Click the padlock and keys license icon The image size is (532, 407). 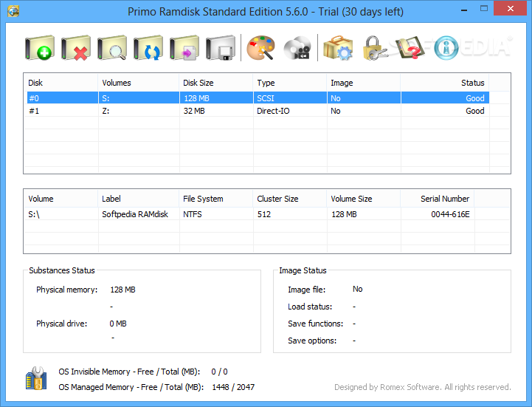[x=374, y=48]
